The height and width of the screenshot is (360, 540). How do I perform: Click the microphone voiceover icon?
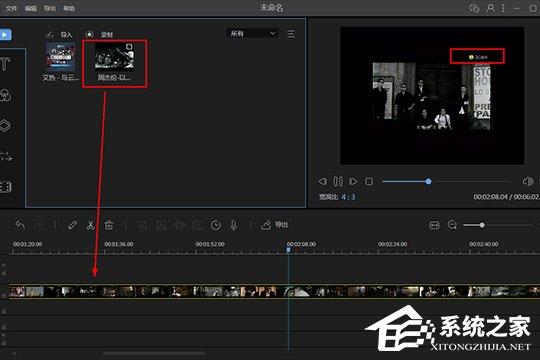(x=234, y=225)
